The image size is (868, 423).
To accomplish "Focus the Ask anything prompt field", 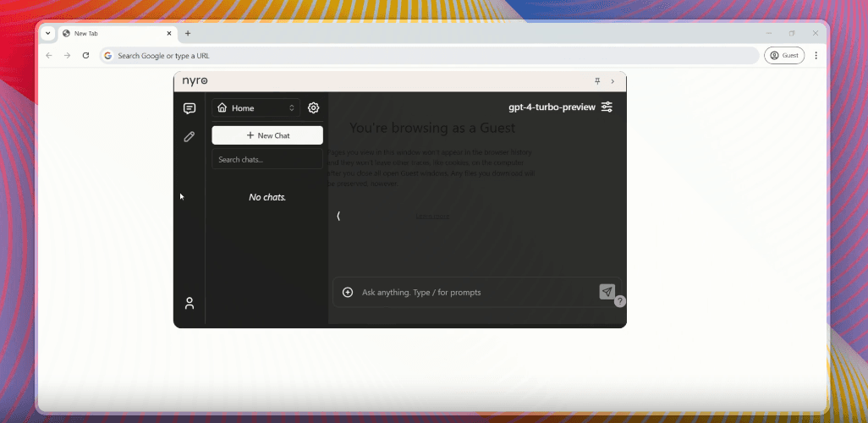I will click(474, 293).
